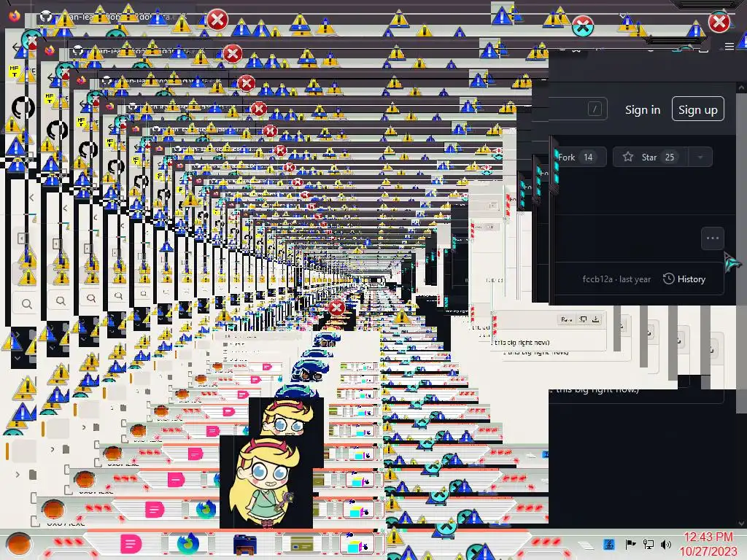Screen dimensions: 747x560
Task: Switch to Firefox via the taskbar icon
Action: 188,544
